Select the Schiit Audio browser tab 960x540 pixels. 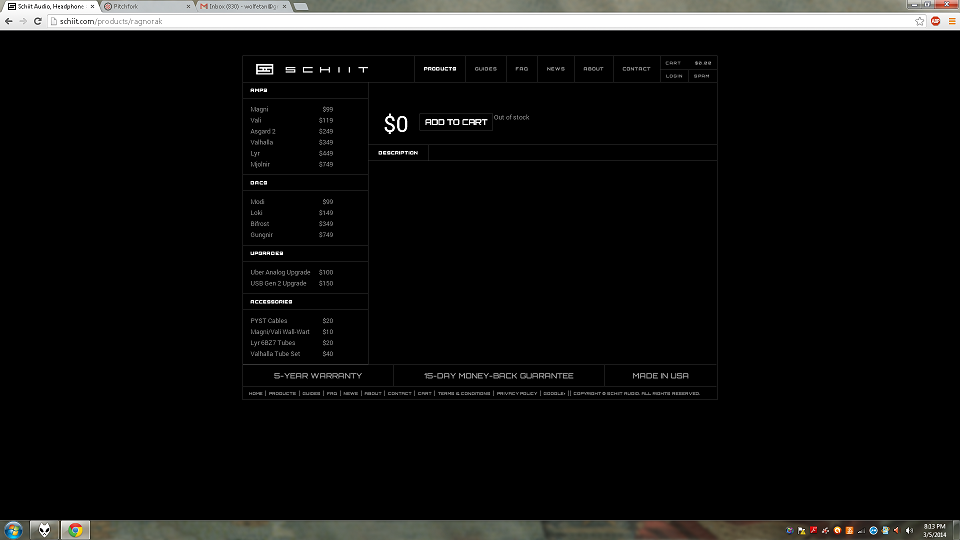tap(49, 6)
